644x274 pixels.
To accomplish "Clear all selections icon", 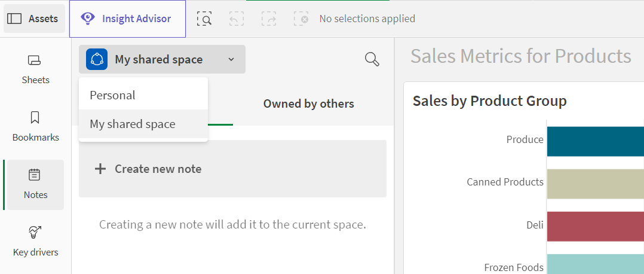I will [301, 19].
